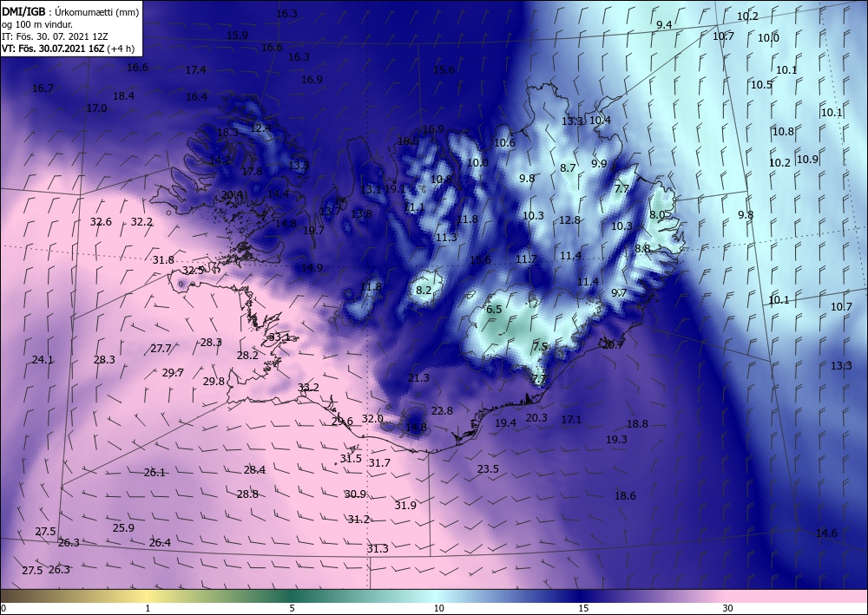This screenshot has height=615, width=868.
Task: Click the map title 'DMI/IGB : Úrkomumætti (mm)'
Action: (x=70, y=11)
